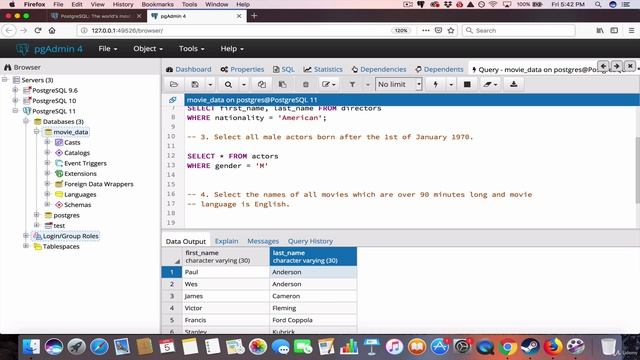
Task: Open Chrome from the dock
Action: (507, 347)
